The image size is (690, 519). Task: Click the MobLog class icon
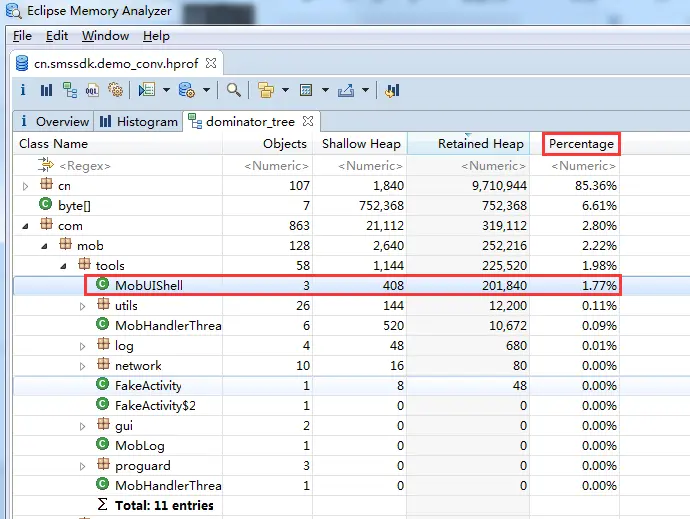coord(102,444)
